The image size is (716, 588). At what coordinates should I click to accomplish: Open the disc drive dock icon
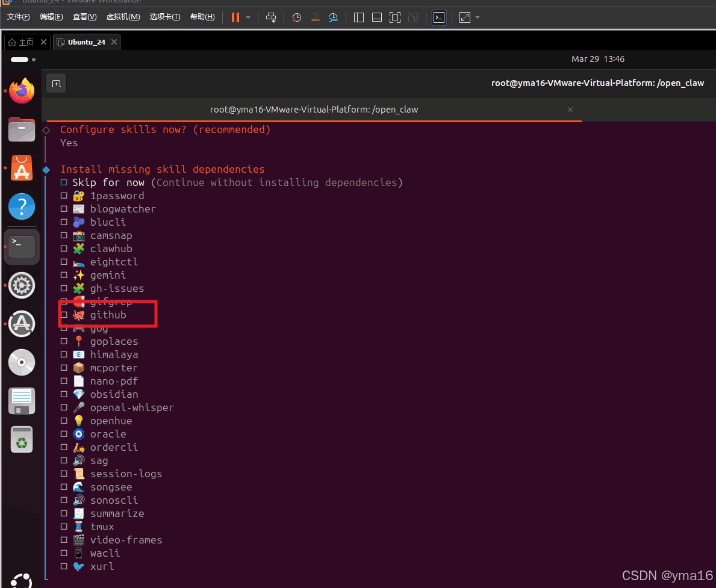(22, 362)
